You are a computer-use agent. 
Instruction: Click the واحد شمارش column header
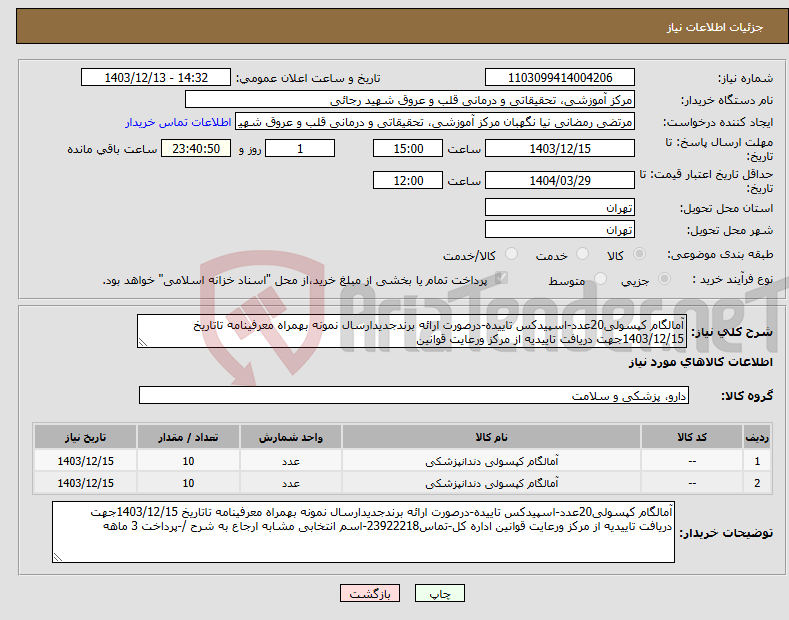(x=291, y=437)
